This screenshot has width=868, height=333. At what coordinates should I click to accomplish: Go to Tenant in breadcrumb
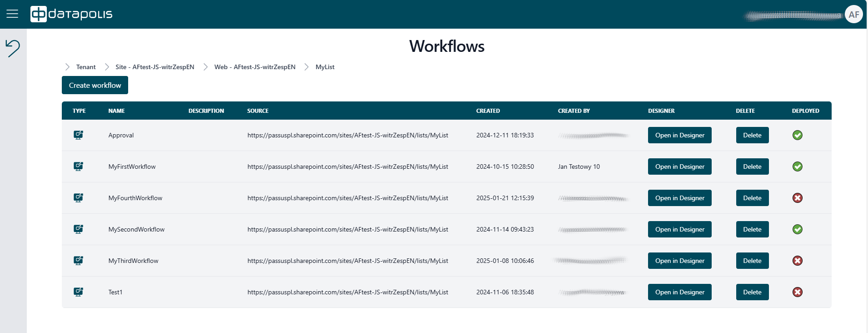point(86,67)
